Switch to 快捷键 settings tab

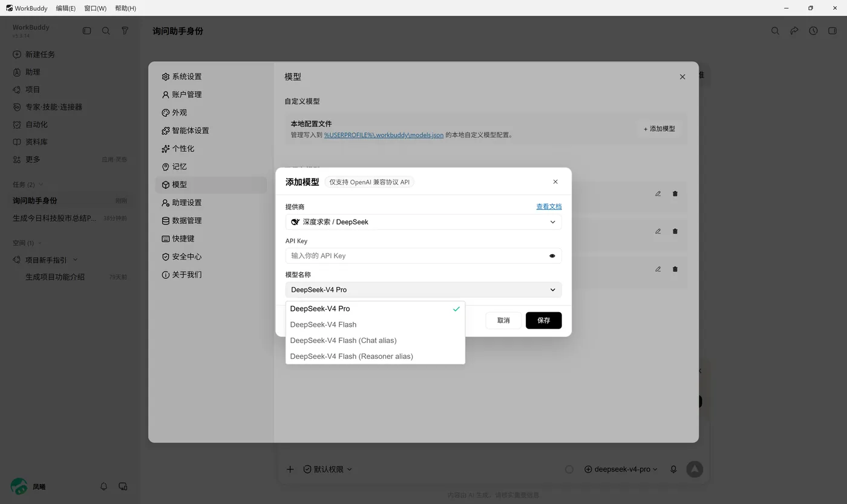click(211, 239)
